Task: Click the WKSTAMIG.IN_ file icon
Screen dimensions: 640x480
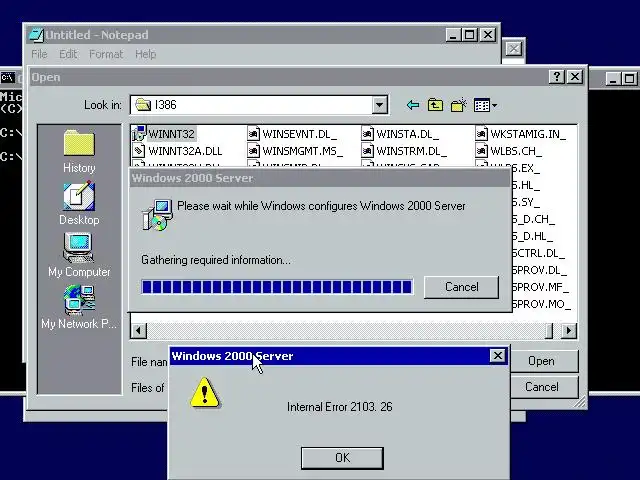Action: click(482, 134)
